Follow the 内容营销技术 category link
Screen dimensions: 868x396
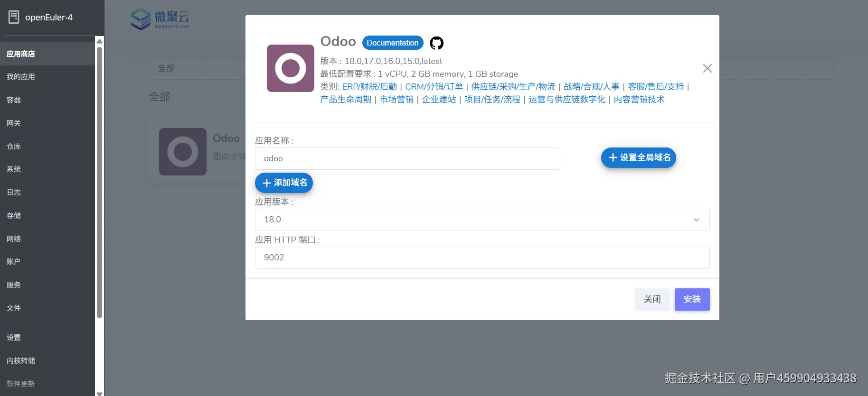coord(639,100)
